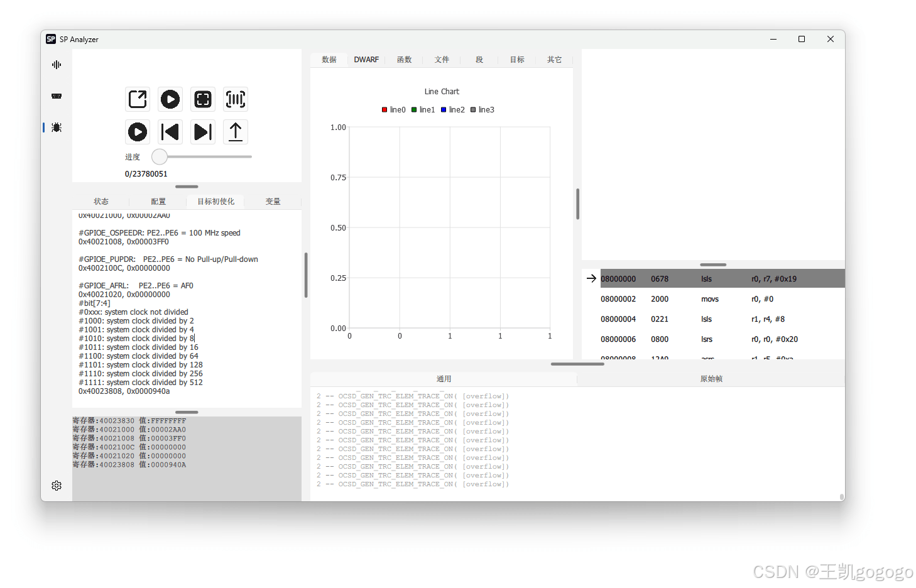Click the 进度 progress slider handle
Image resolution: width=916 pixels, height=588 pixels.
click(x=160, y=156)
